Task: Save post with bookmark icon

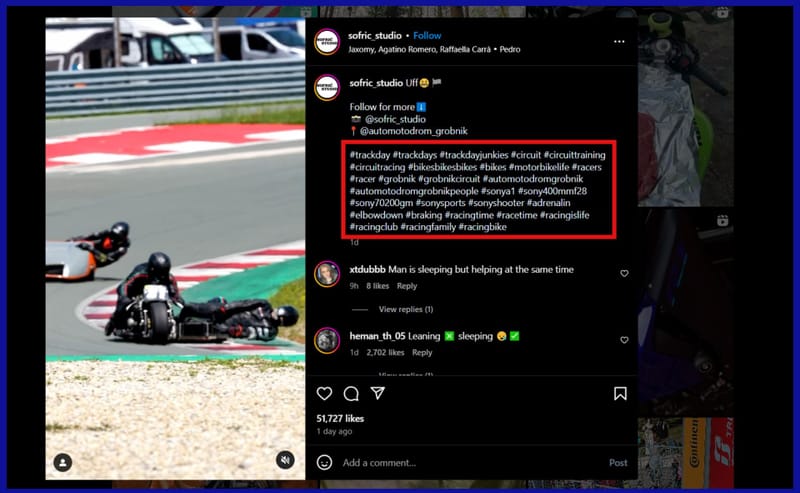Action: pos(620,393)
